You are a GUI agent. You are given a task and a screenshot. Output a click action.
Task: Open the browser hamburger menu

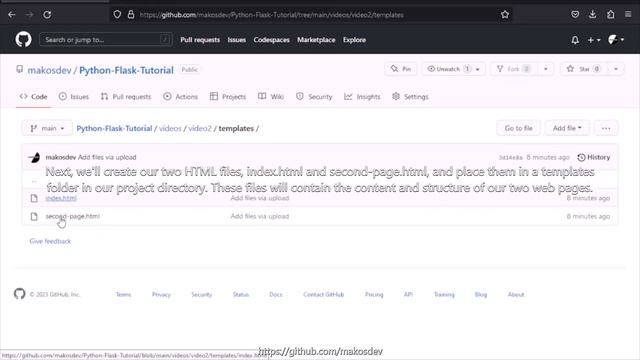click(628, 15)
